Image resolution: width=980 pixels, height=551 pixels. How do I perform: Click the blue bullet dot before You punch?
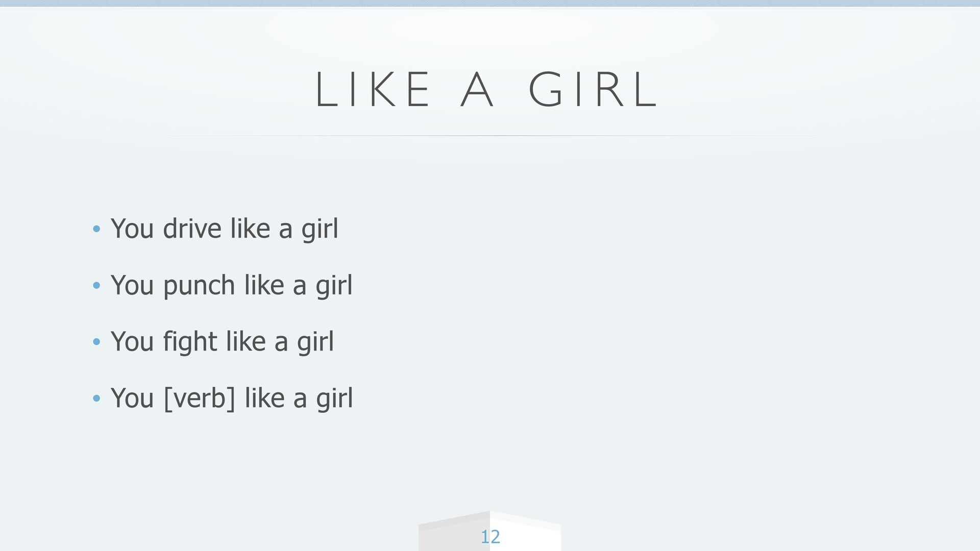coord(96,286)
